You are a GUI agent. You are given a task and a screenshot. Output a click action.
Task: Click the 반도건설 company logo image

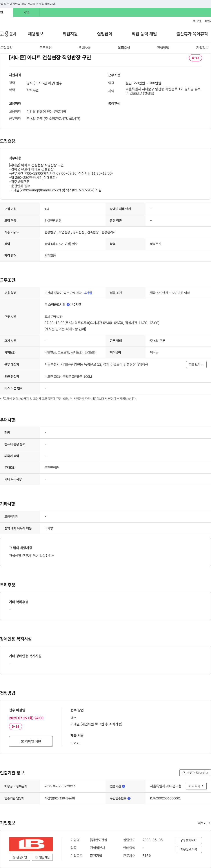pos(31,844)
